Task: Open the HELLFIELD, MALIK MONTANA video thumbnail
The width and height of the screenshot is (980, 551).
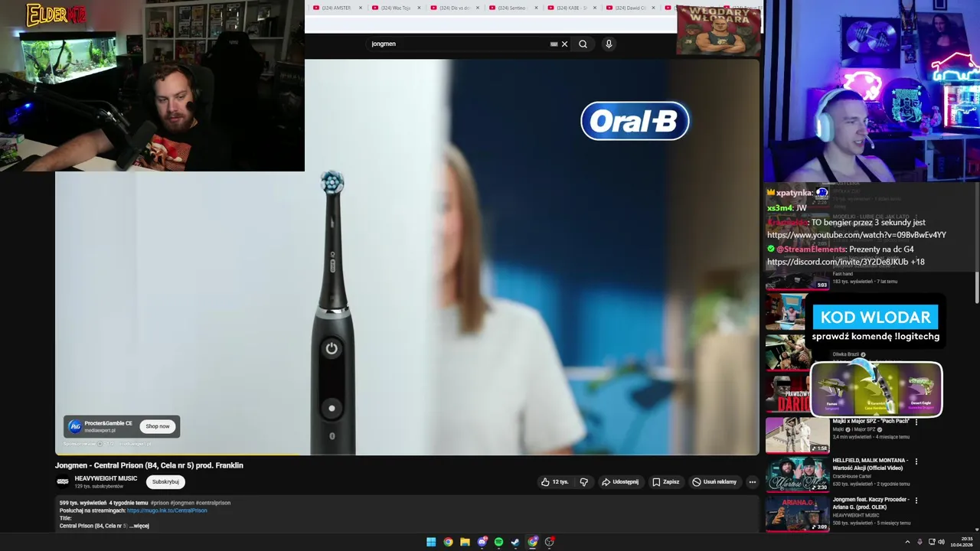Action: pos(797,474)
